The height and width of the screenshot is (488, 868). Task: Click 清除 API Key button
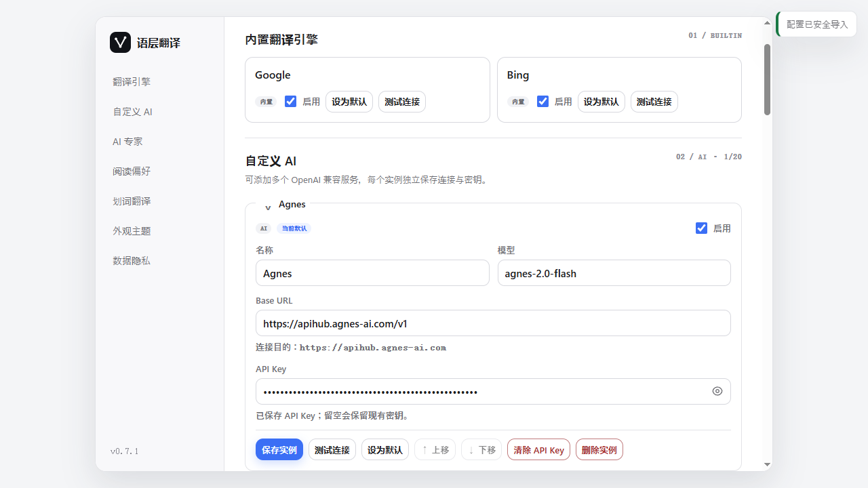click(538, 449)
